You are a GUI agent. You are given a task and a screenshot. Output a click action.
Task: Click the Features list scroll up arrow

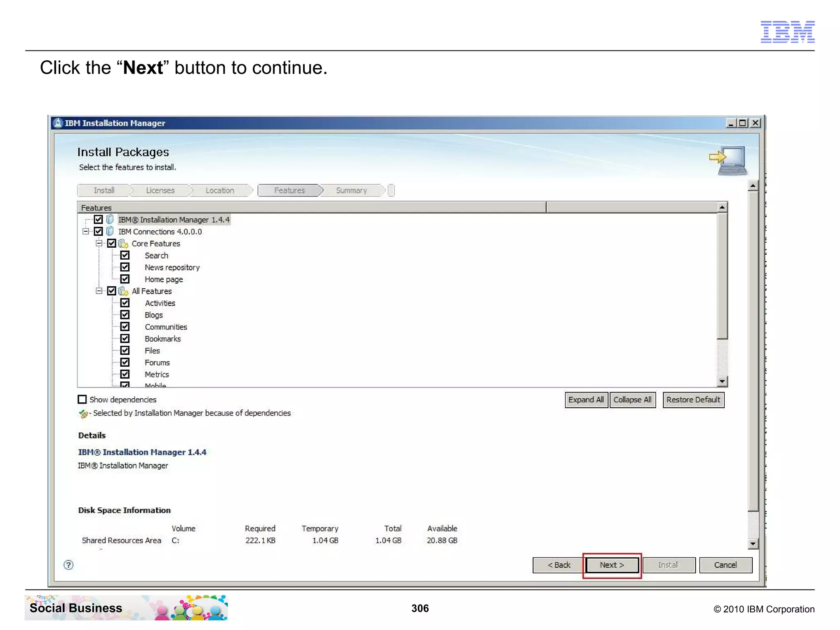(722, 207)
